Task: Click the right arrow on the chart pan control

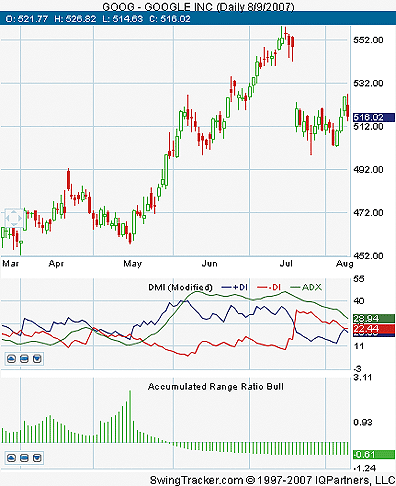Action: pos(20,218)
